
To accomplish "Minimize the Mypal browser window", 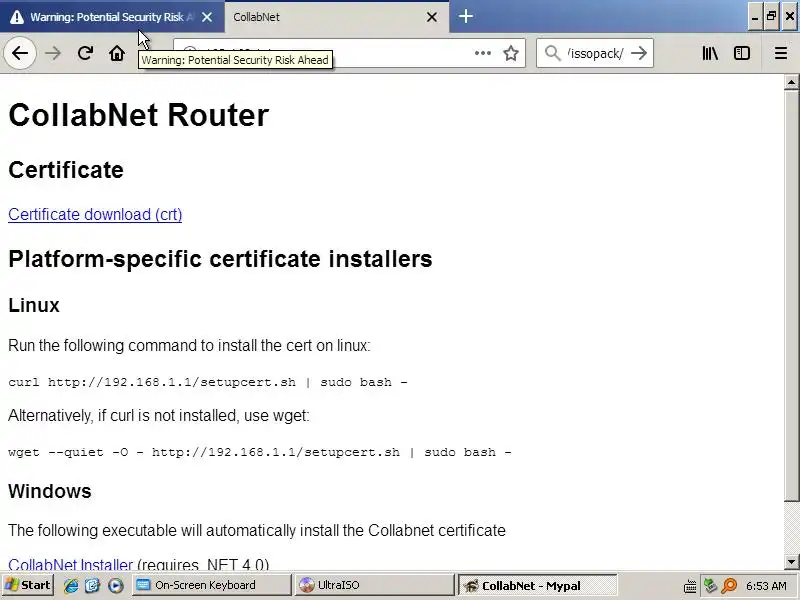I will [755, 17].
